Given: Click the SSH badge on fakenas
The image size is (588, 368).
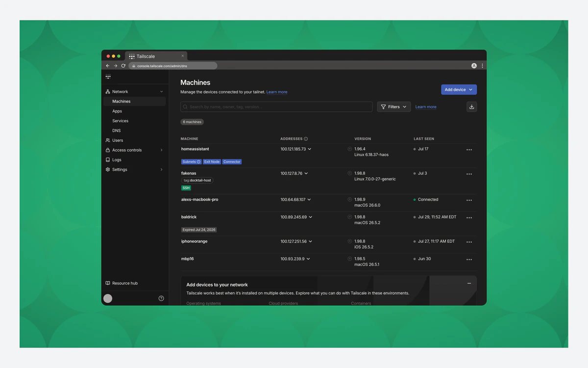Looking at the screenshot, I should pos(186,188).
